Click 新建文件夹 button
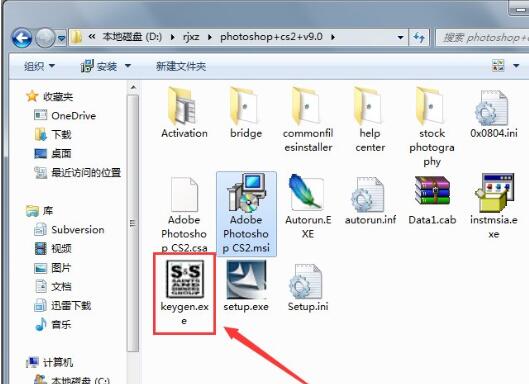 (x=181, y=66)
